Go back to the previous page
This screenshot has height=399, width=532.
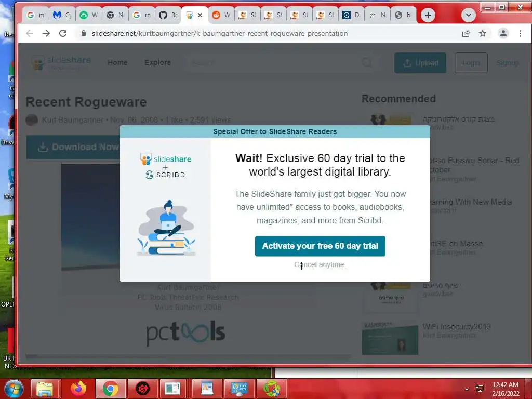click(30, 33)
